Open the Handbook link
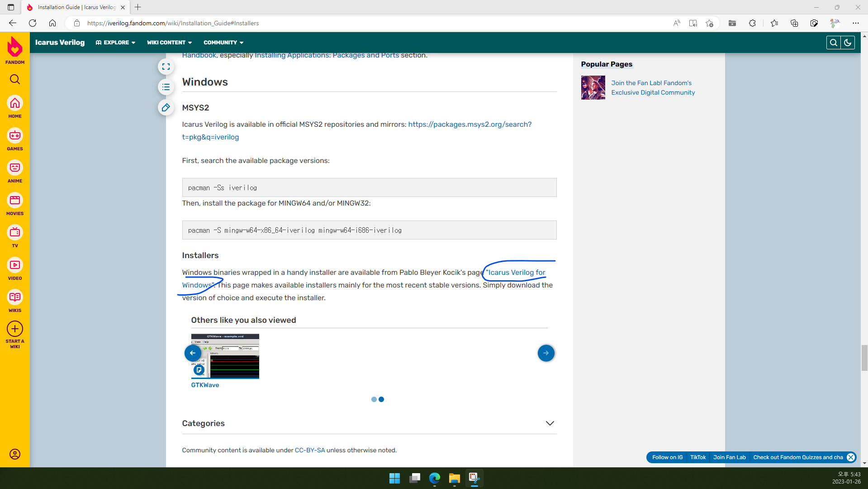This screenshot has width=868, height=489. pyautogui.click(x=199, y=55)
